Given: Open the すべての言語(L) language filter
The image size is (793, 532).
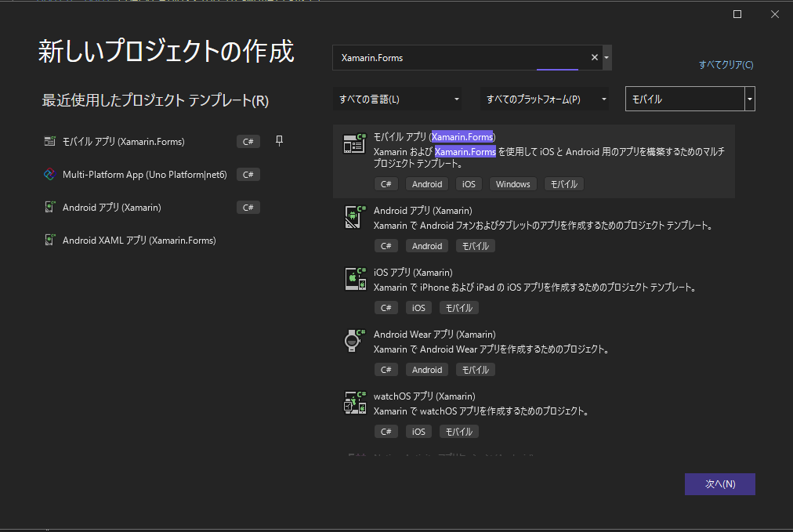Looking at the screenshot, I should click(398, 100).
